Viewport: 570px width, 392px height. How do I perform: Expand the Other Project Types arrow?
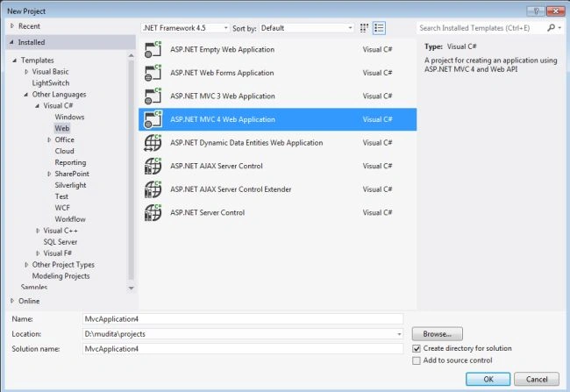26,265
